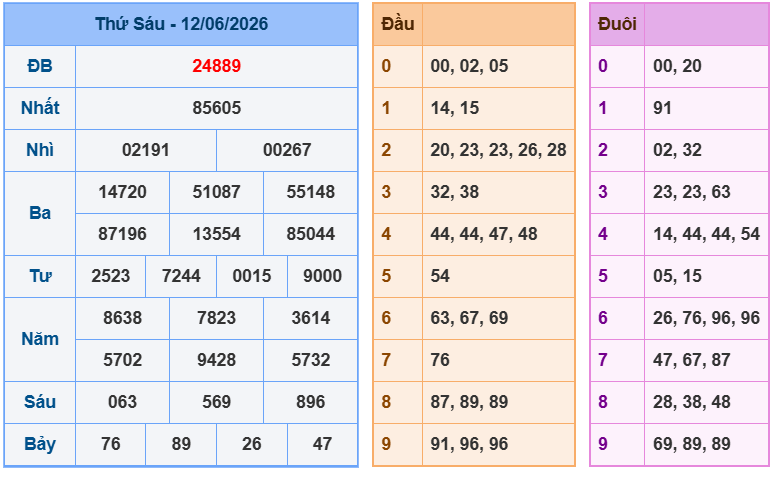Select the Năm prize number 7823
Image resolution: width=772 pixels, height=477 pixels.
(217, 318)
